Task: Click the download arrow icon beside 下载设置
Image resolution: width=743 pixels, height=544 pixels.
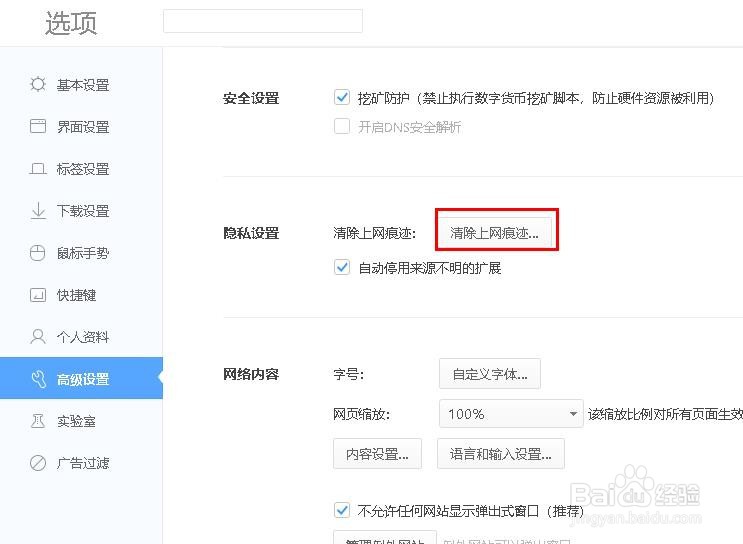Action: [x=38, y=210]
